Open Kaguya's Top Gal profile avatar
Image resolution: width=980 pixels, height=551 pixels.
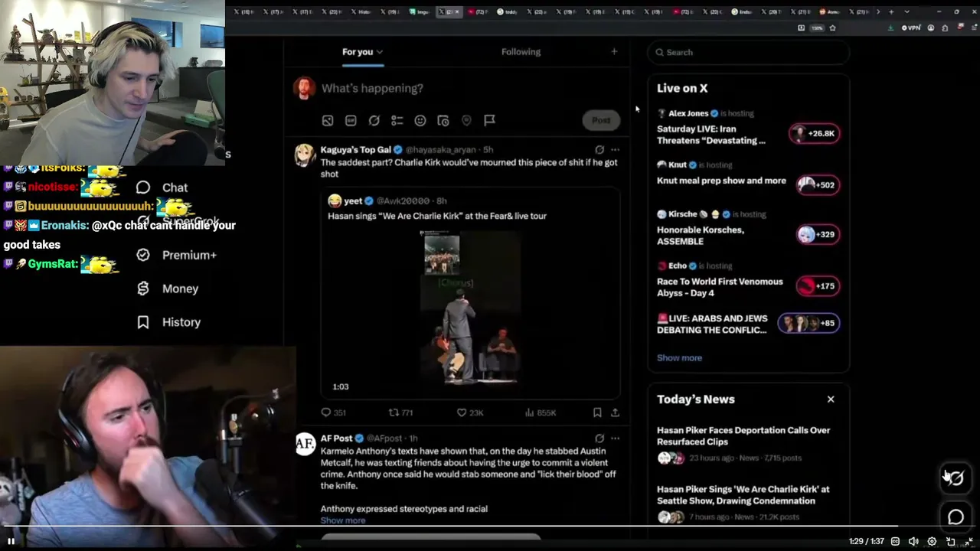[305, 155]
